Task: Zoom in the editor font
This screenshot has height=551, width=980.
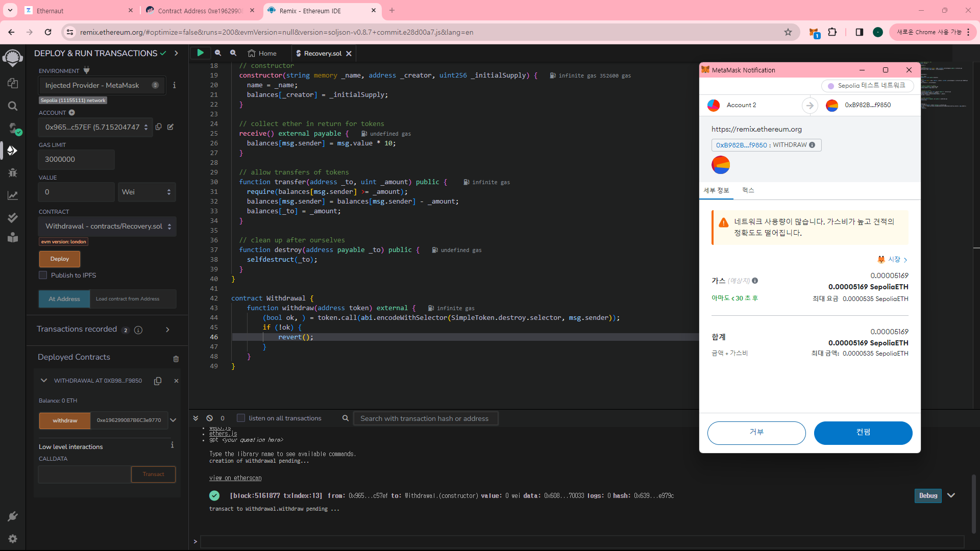Action: point(233,53)
